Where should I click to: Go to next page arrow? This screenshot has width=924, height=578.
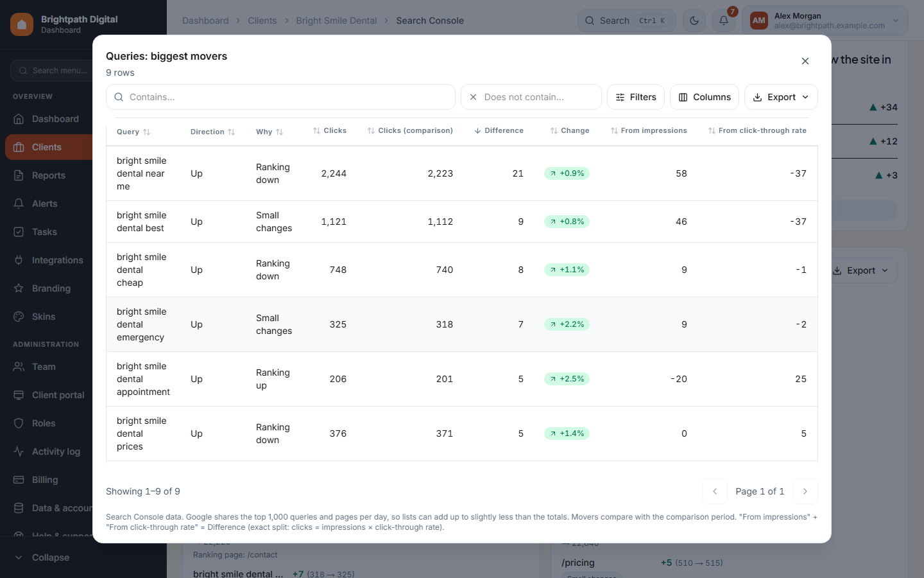[805, 491]
